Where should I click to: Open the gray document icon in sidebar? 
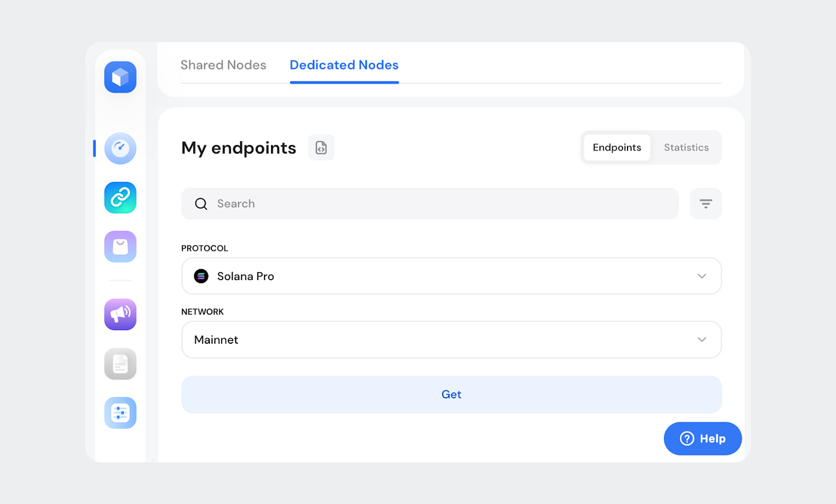coord(120,363)
